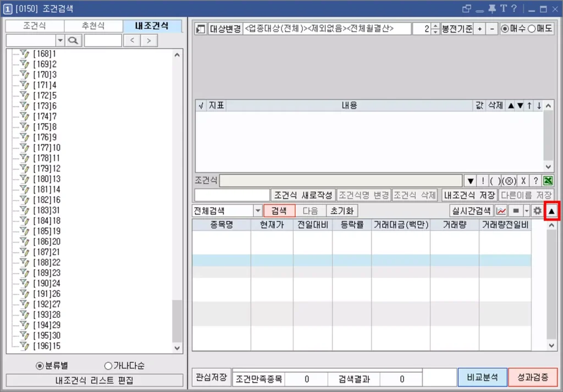Open the small dropdown arrow before the gear
Viewport: 563px width, 392px height.
527,211
